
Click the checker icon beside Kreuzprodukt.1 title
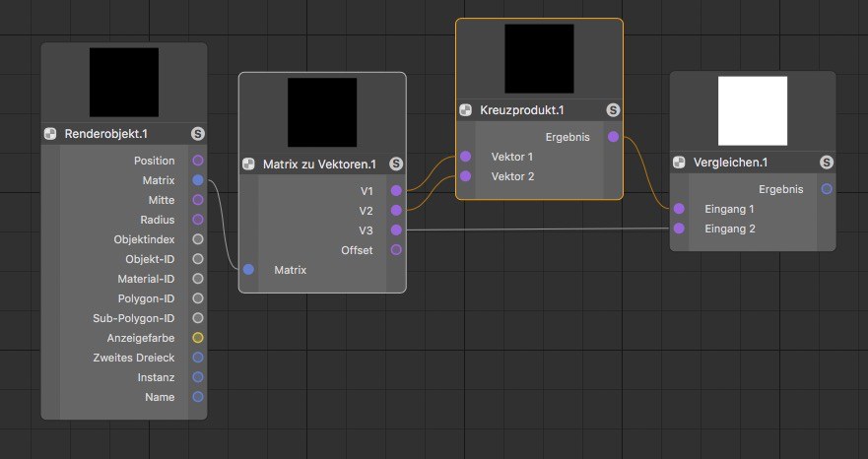point(466,109)
